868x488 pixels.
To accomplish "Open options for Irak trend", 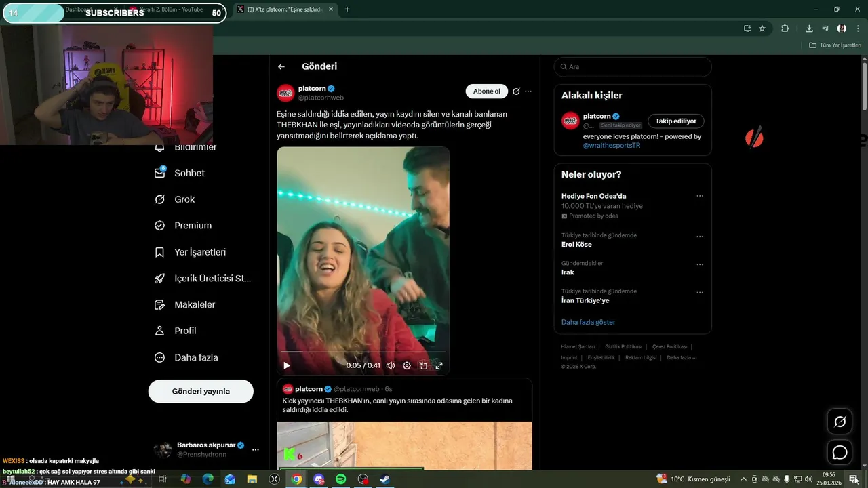I will click(700, 264).
